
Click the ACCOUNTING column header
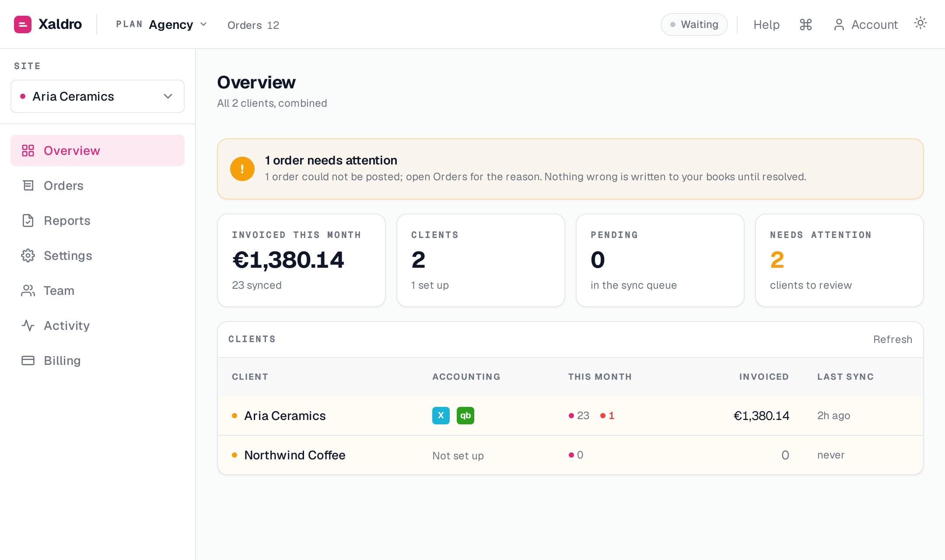point(466,377)
